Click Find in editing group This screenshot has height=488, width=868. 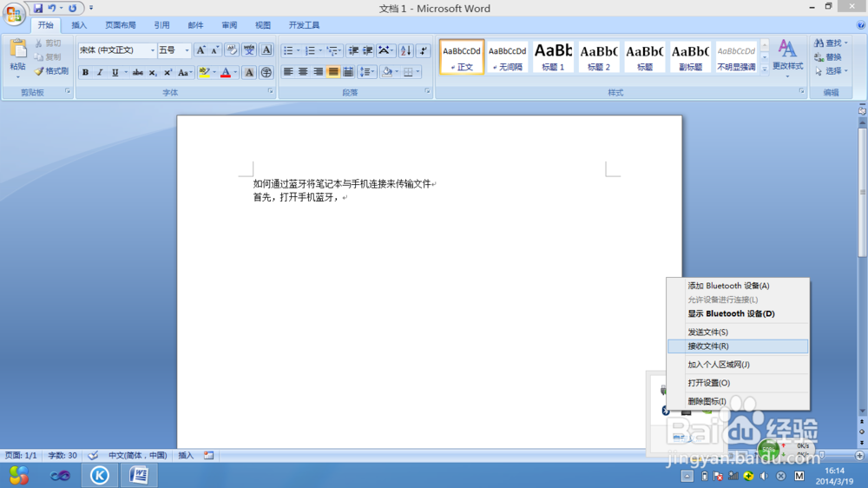[831, 43]
